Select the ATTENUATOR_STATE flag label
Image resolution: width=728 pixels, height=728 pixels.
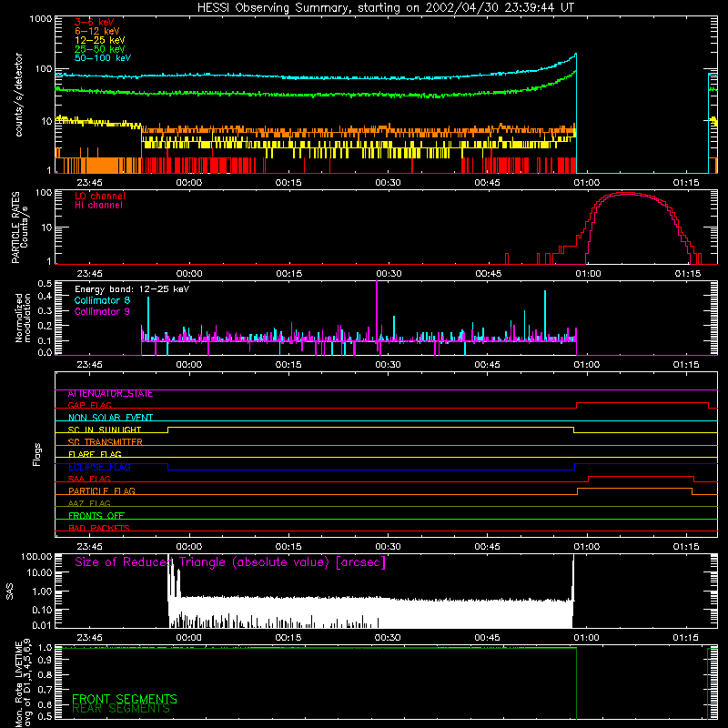(110, 394)
